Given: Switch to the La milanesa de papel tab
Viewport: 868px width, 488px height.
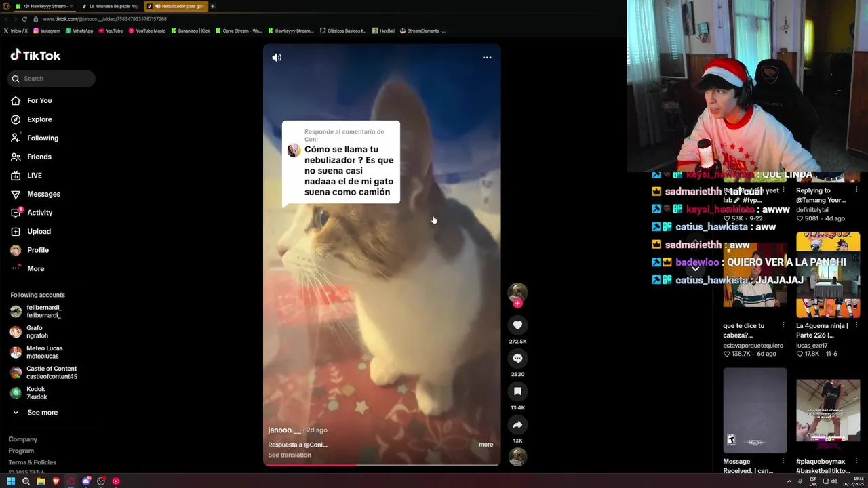Looking at the screenshot, I should pyautogui.click(x=110, y=6).
